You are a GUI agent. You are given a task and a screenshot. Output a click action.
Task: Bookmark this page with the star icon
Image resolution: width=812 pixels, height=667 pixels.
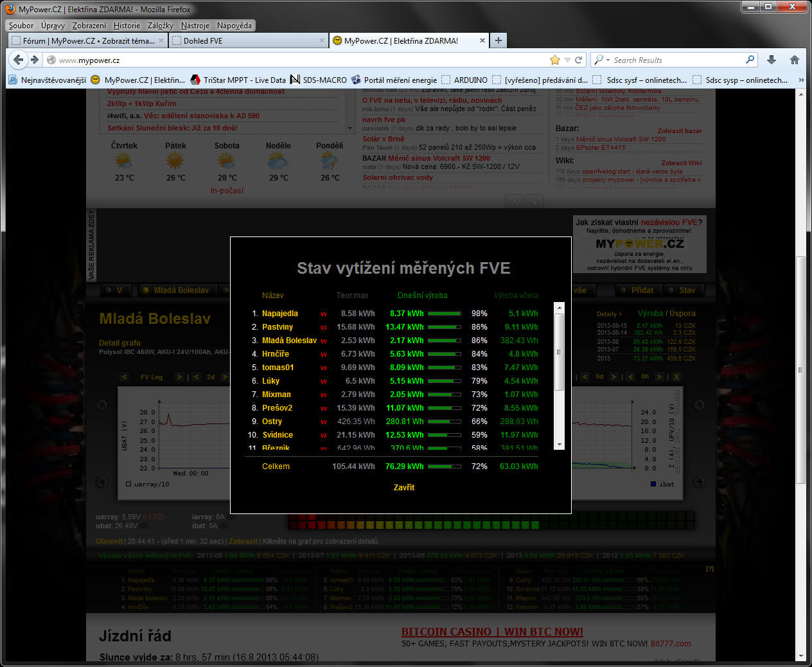point(555,60)
